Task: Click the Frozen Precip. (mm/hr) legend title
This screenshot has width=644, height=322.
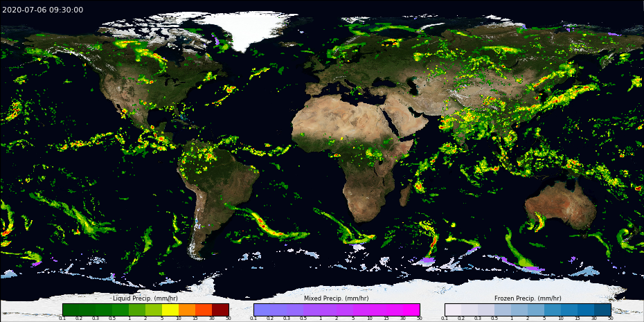Action: 528,298
